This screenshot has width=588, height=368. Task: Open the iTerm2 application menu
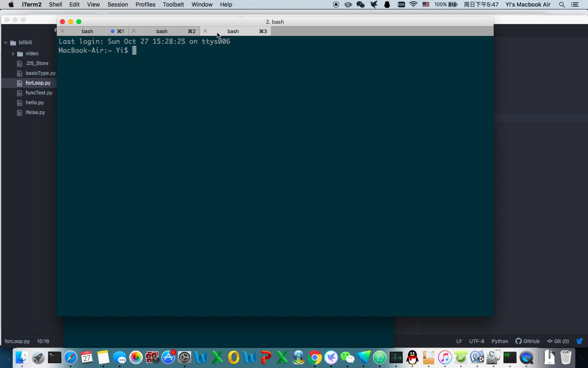[32, 4]
